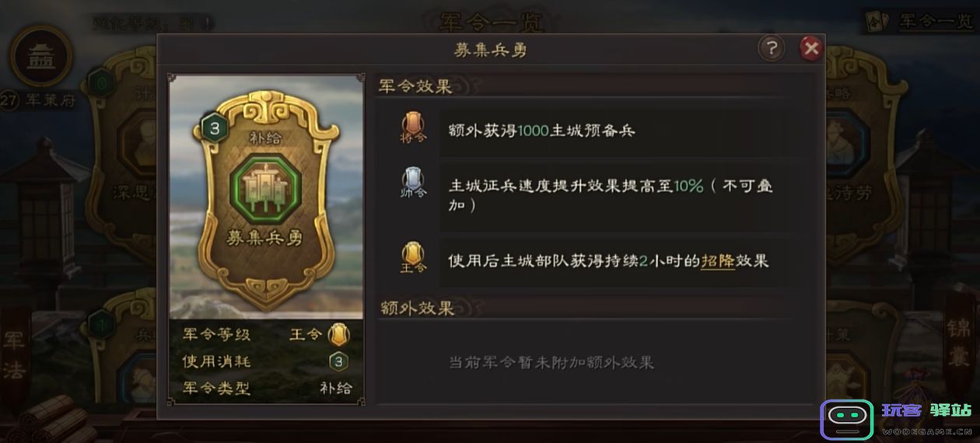Open 军令一览 button at top right
Viewport: 980px width, 443px height.
pos(919,22)
